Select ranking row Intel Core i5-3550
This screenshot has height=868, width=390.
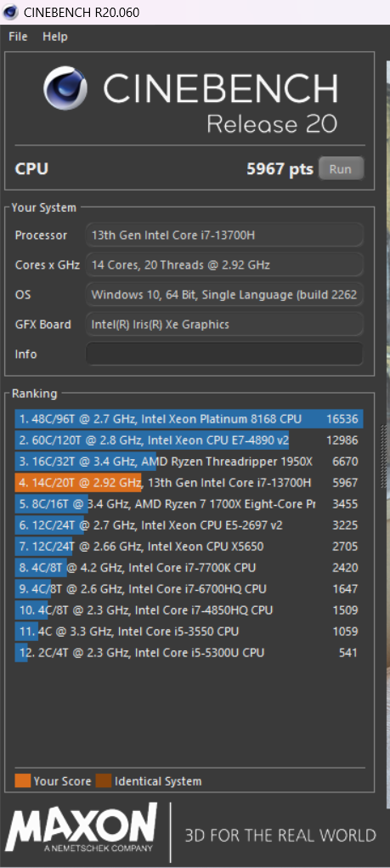coord(189,631)
